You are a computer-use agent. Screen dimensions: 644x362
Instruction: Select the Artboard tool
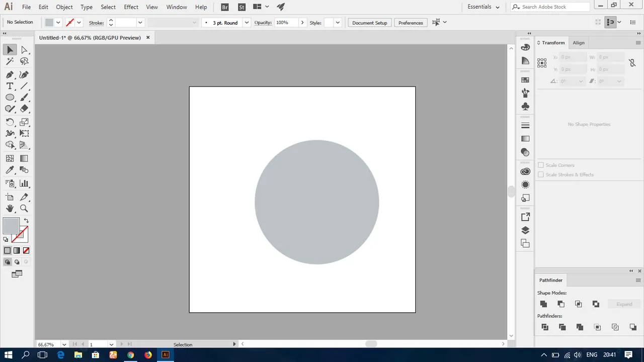click(x=10, y=197)
